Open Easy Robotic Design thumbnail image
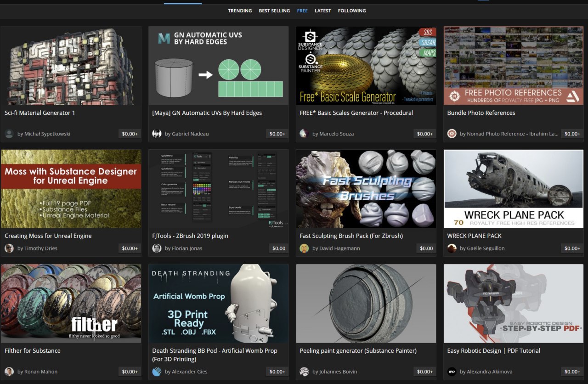588x384 pixels. click(514, 304)
